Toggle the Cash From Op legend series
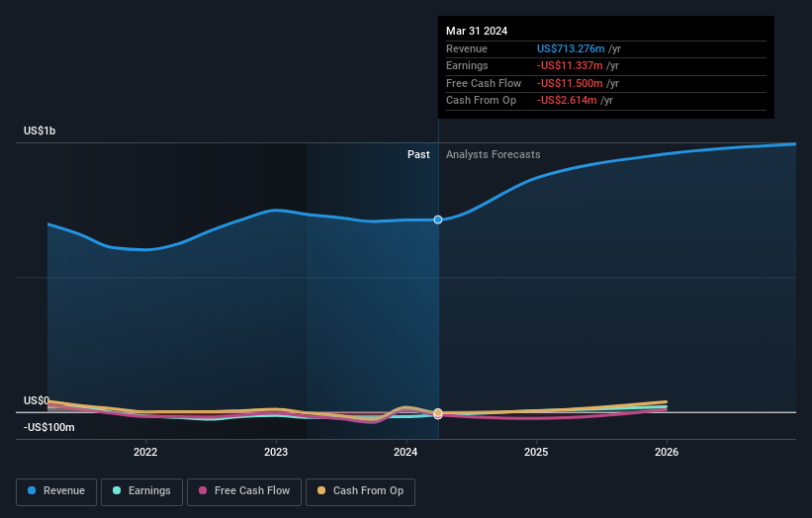This screenshot has height=518, width=812. (360, 491)
